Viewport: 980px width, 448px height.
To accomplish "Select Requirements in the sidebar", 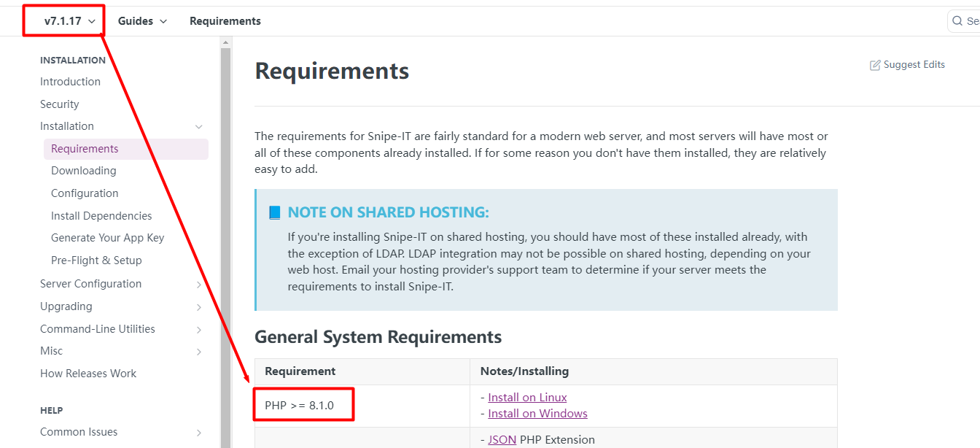I will pos(126,149).
